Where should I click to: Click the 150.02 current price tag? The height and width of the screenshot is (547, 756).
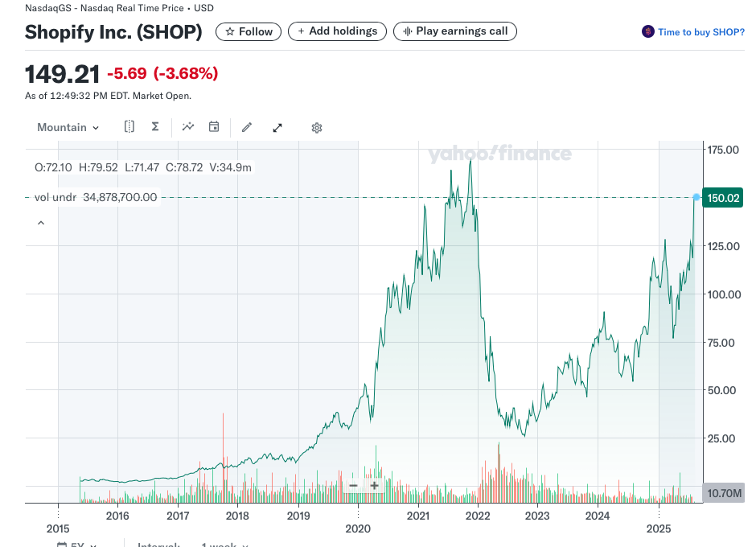click(x=721, y=198)
